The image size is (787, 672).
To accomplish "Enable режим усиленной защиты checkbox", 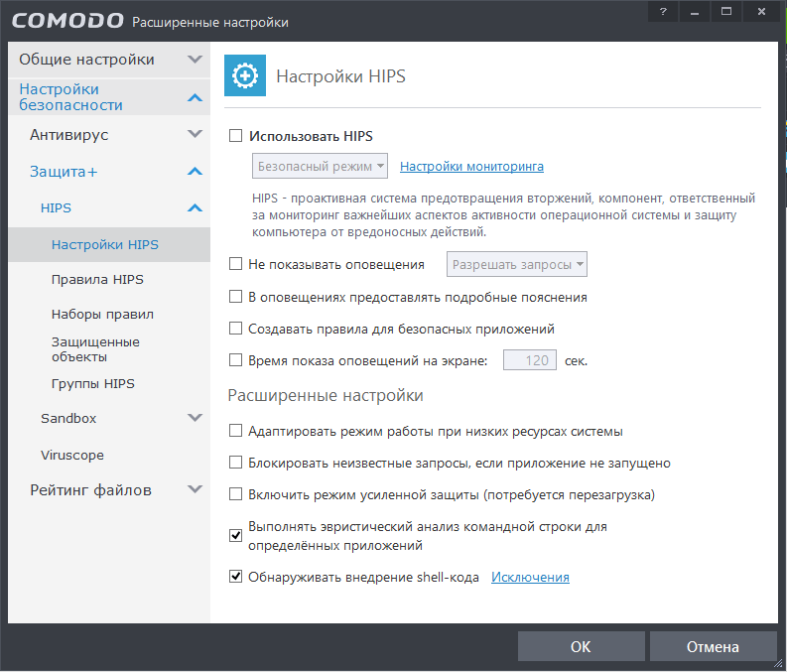I will pyautogui.click(x=235, y=494).
